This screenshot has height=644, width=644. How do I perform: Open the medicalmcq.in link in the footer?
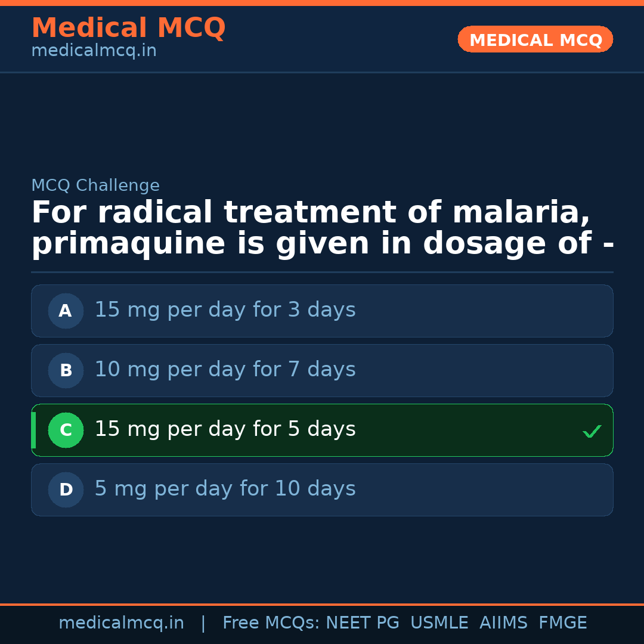121,623
